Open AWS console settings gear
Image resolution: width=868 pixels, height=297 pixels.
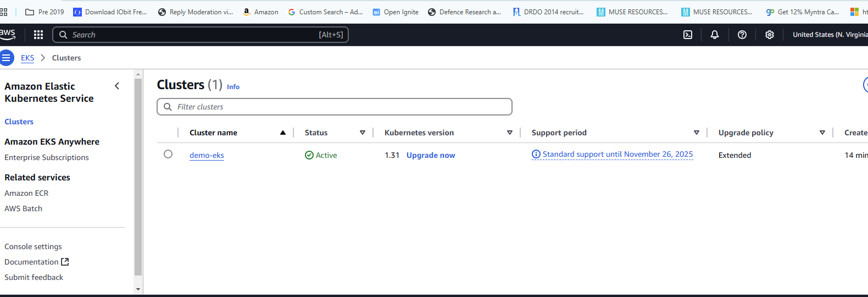pos(770,35)
